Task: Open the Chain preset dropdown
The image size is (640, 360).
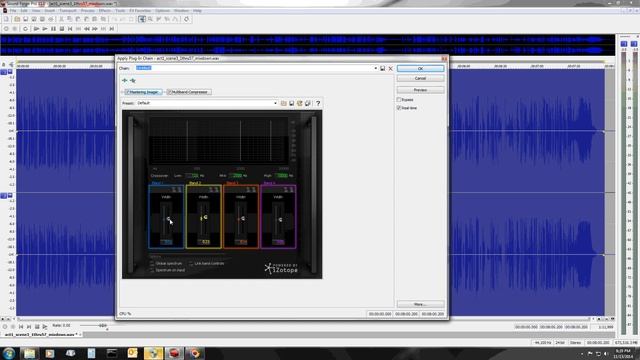Action: point(376,68)
